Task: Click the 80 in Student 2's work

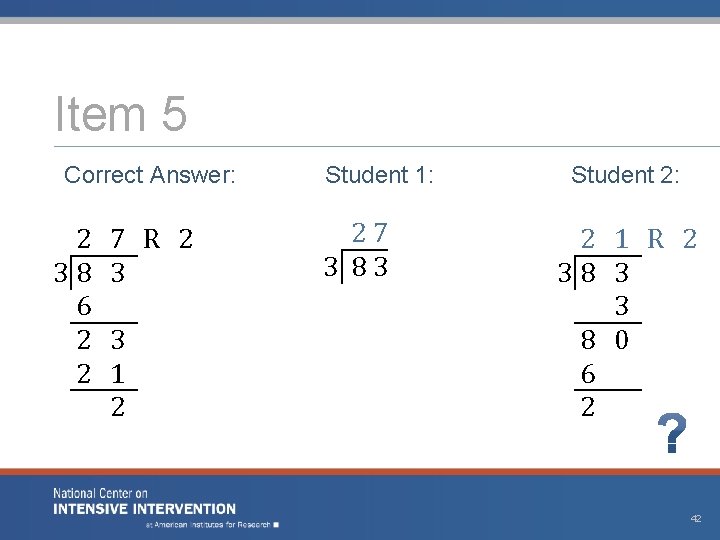Action: coord(605,341)
